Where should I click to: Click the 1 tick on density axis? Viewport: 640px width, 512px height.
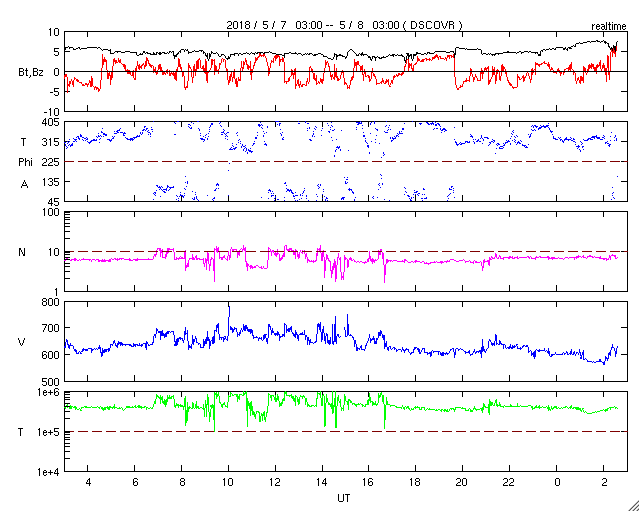point(57,292)
